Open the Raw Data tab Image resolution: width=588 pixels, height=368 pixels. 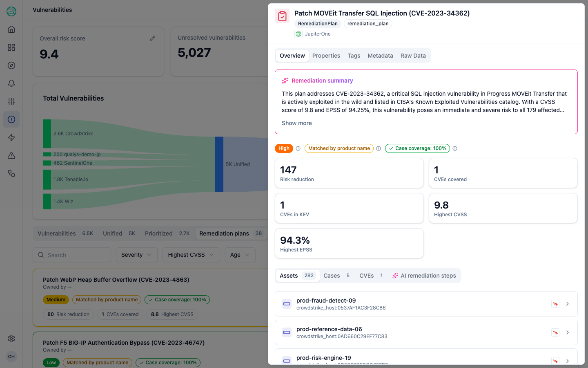tap(413, 56)
